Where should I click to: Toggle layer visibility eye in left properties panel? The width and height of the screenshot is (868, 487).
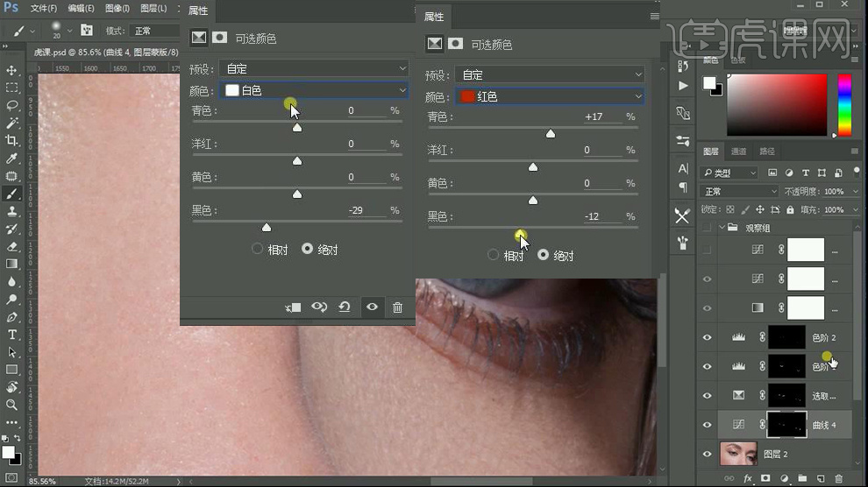372,307
